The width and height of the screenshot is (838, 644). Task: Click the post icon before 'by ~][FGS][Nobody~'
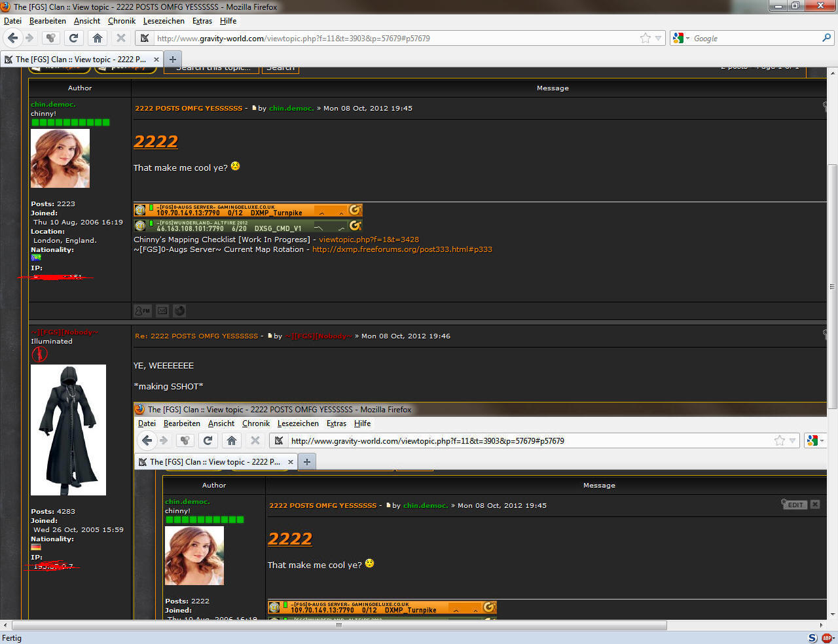coord(270,336)
